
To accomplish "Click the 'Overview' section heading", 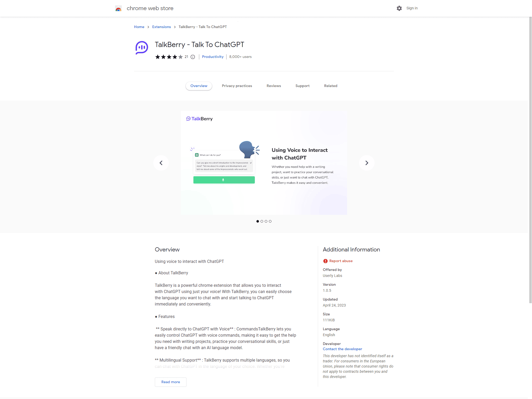I will (x=167, y=250).
